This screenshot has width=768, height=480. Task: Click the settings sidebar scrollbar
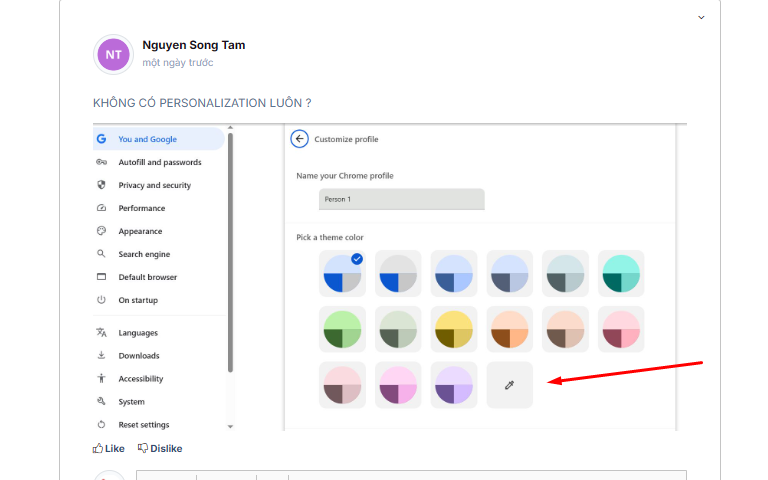point(231,250)
